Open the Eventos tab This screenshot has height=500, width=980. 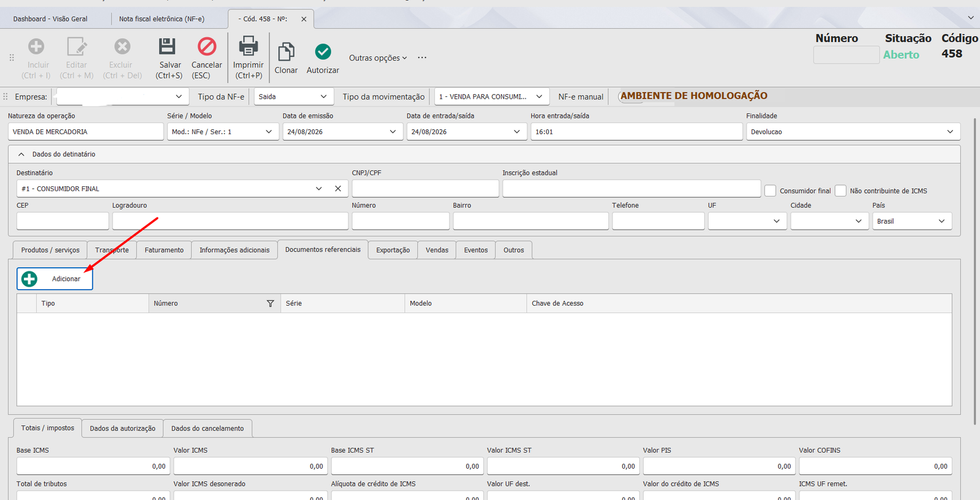click(x=476, y=250)
